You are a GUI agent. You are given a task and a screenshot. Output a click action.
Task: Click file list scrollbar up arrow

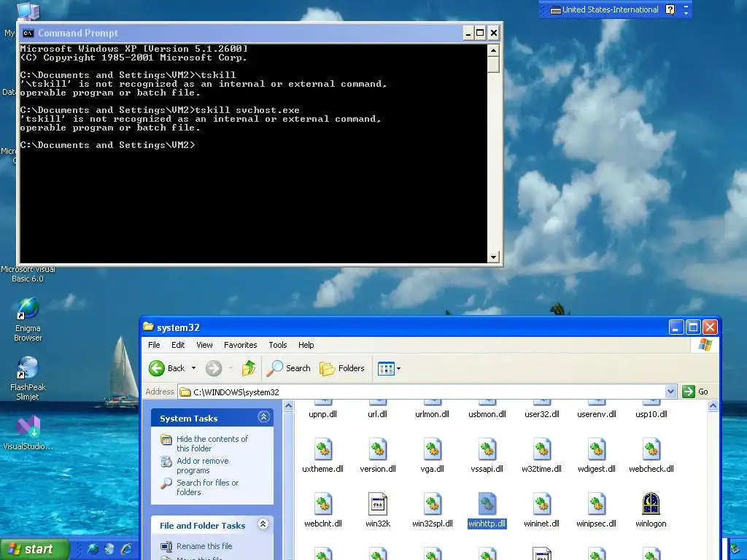click(x=713, y=406)
